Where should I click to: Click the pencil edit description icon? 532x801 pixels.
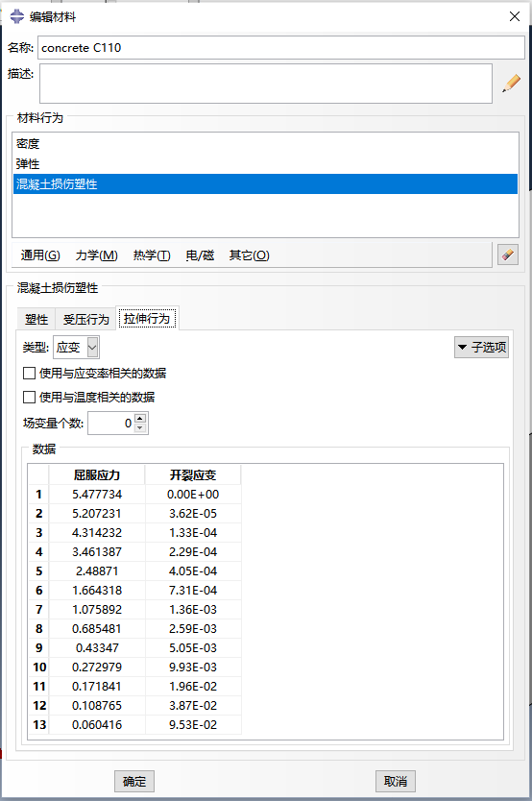coord(511,84)
